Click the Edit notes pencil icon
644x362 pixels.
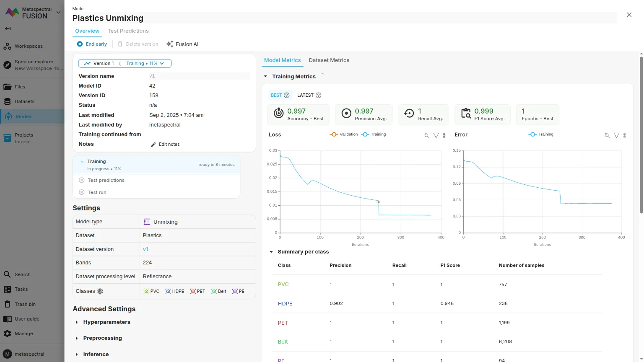click(153, 144)
